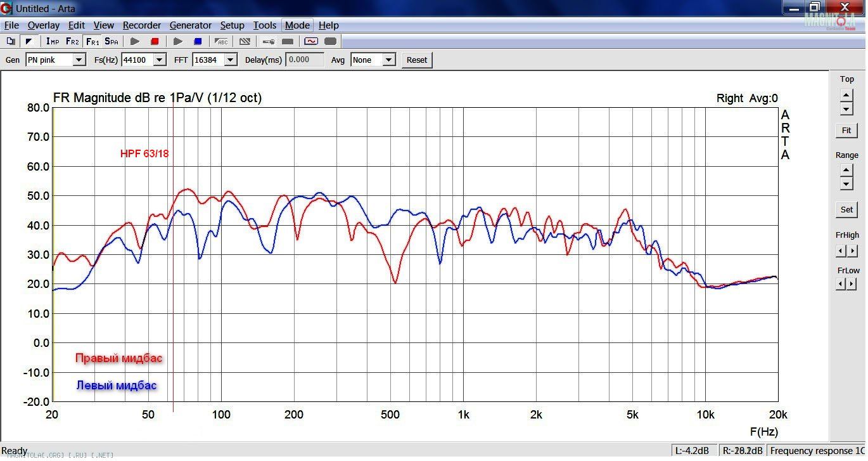Image resolution: width=868 pixels, height=461 pixels.
Task: Click the FrHigh right arrow
Action: (853, 251)
